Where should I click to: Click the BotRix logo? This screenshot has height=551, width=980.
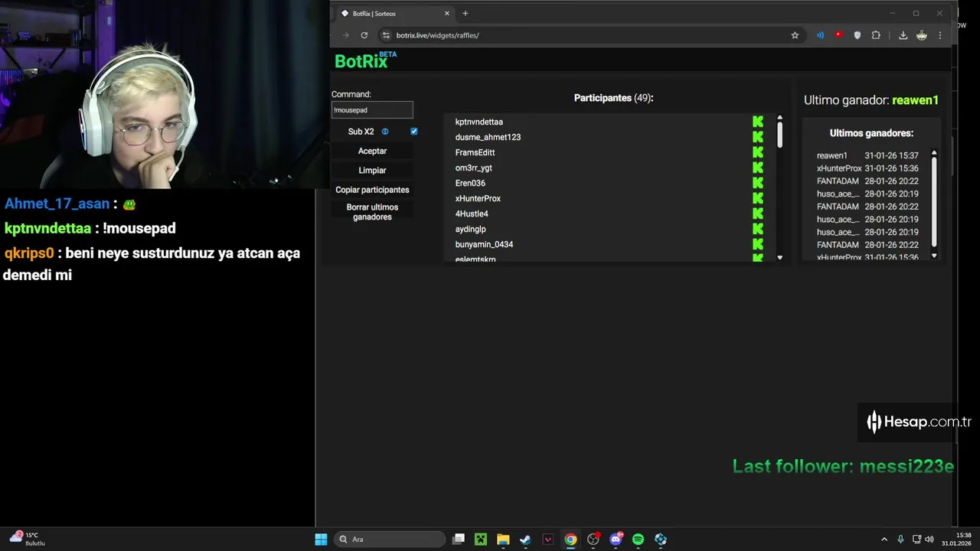coord(365,60)
